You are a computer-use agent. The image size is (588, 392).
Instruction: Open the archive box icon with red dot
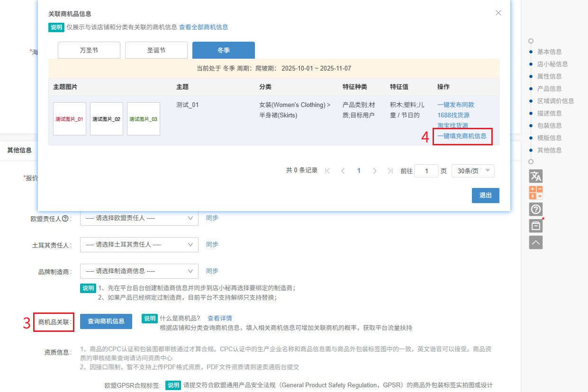(536, 226)
